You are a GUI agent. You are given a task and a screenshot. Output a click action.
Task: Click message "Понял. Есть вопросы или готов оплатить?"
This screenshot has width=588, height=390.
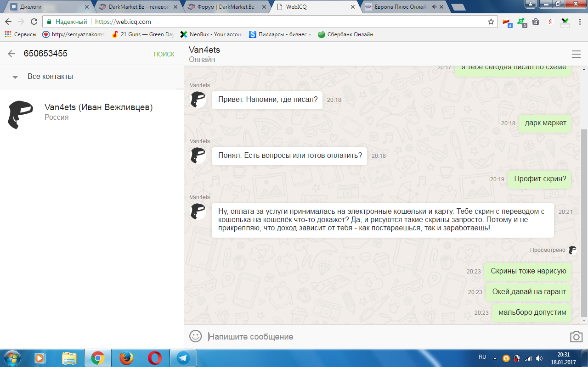tap(289, 155)
